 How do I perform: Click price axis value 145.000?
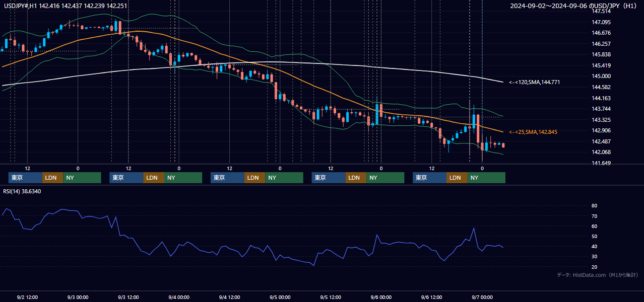tap(601, 76)
